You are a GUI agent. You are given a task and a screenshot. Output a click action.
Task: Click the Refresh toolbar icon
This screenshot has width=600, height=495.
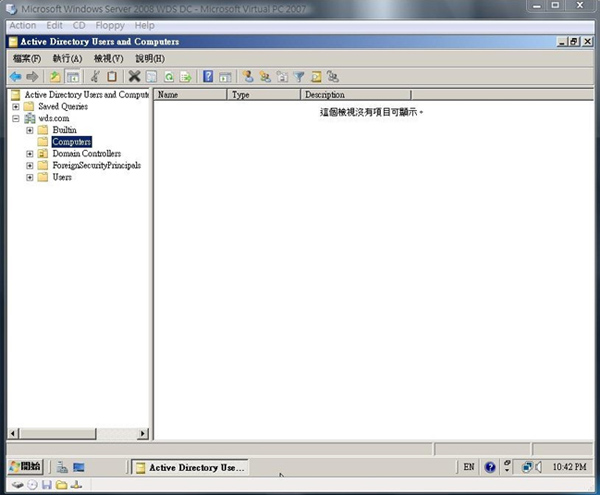169,76
